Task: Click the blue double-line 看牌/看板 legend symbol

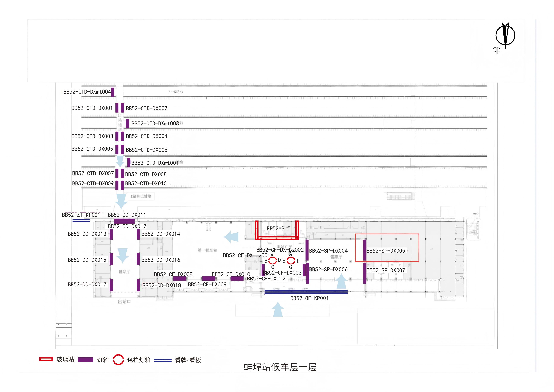Action: pyautogui.click(x=163, y=360)
